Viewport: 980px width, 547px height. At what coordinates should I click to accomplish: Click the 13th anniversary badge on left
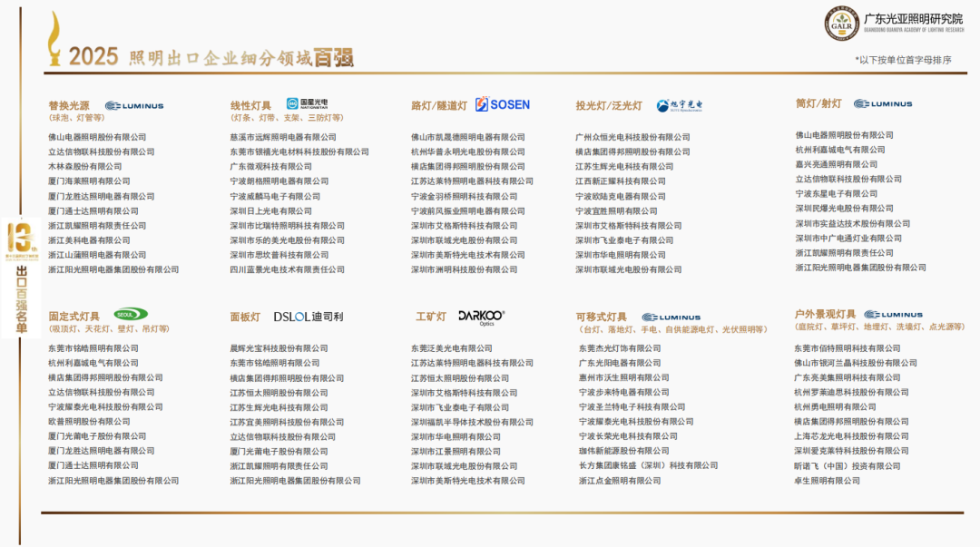20,239
